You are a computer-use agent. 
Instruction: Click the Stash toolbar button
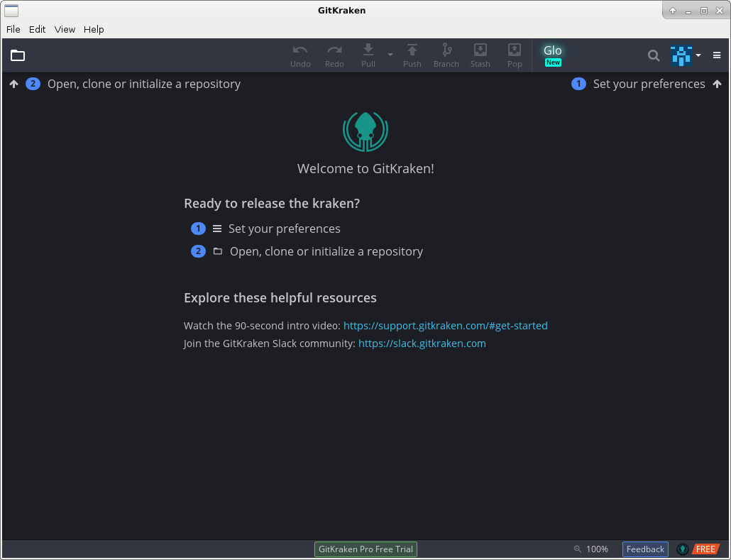coord(480,55)
